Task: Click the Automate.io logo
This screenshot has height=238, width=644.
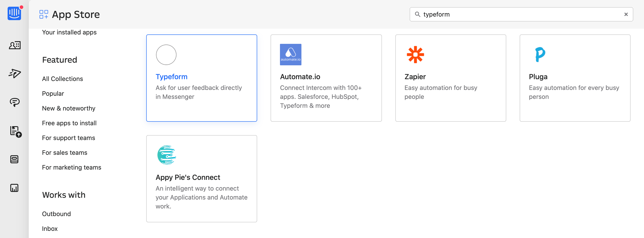Action: click(290, 55)
